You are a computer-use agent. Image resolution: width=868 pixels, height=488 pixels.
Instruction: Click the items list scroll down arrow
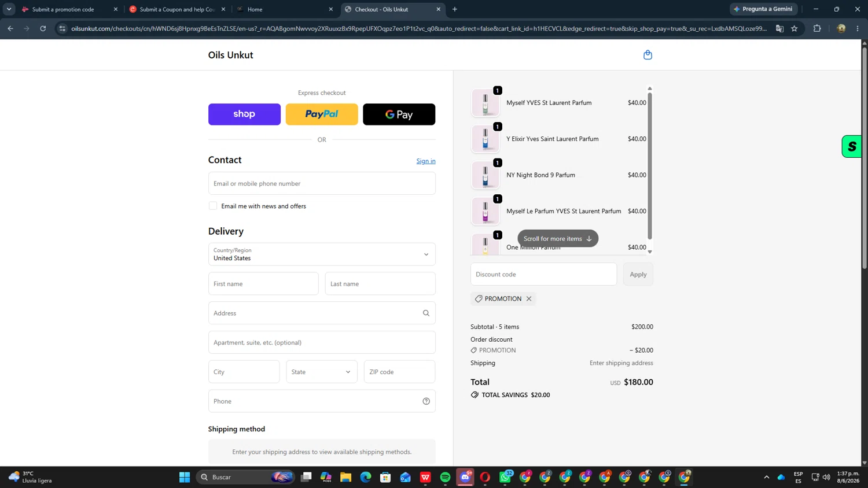(650, 252)
